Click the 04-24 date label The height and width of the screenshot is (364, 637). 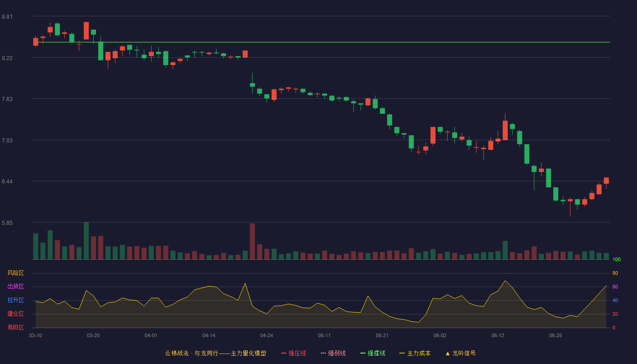point(267,335)
